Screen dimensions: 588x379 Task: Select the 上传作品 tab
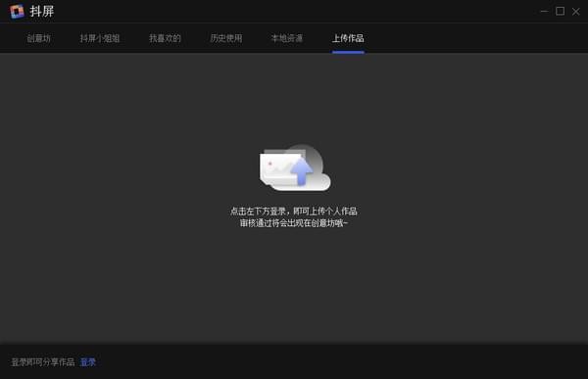[x=348, y=38]
